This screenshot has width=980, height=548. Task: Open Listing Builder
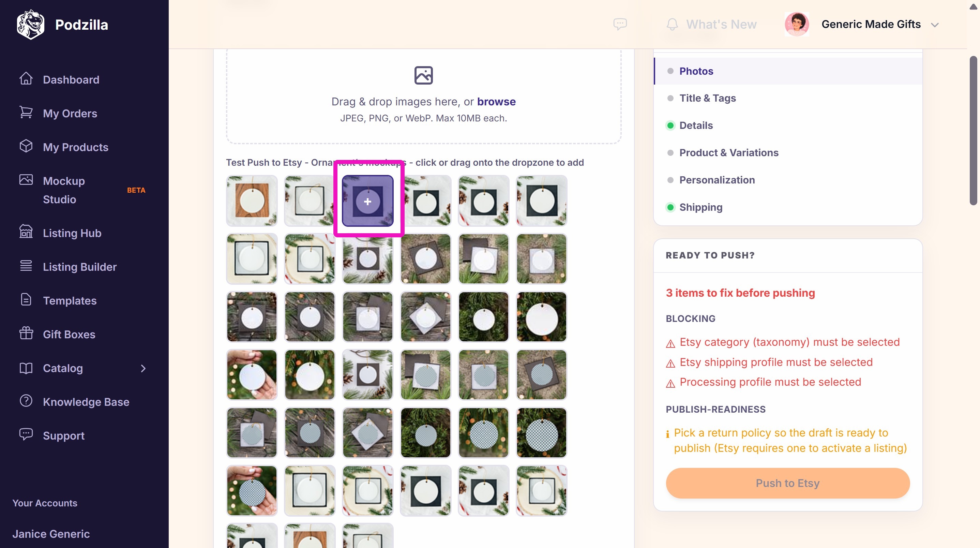click(x=80, y=267)
